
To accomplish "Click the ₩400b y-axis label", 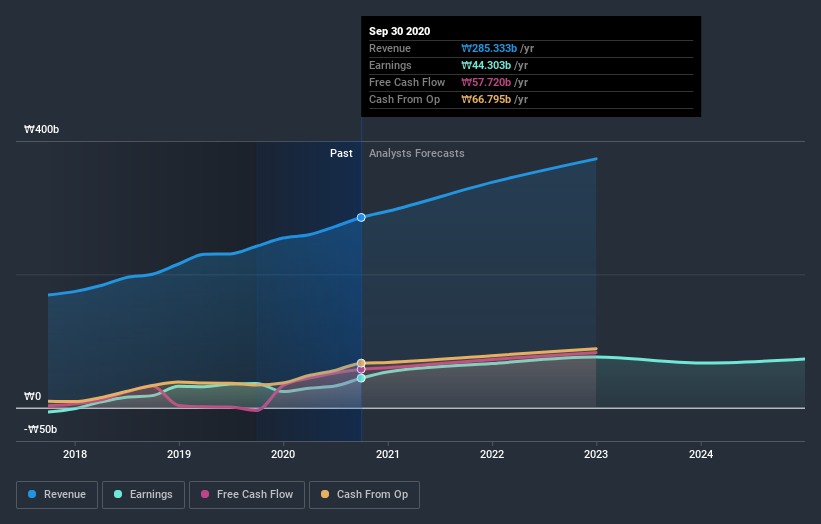I will 41,129.
